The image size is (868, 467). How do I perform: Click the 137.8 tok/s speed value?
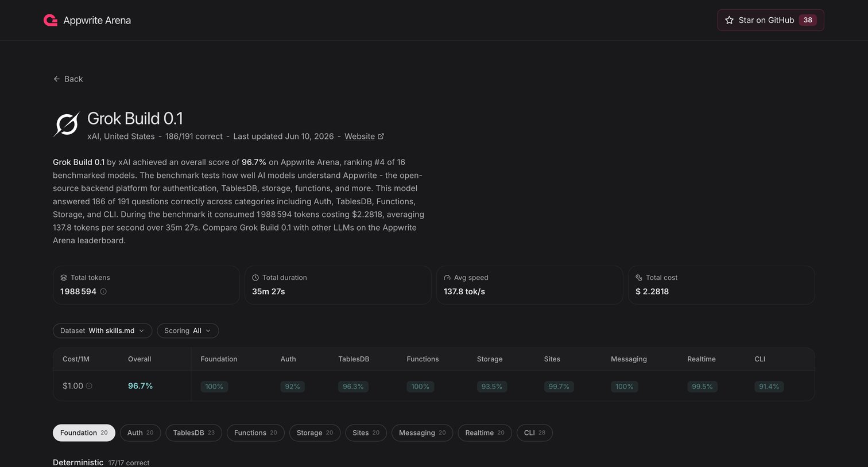coord(464,291)
